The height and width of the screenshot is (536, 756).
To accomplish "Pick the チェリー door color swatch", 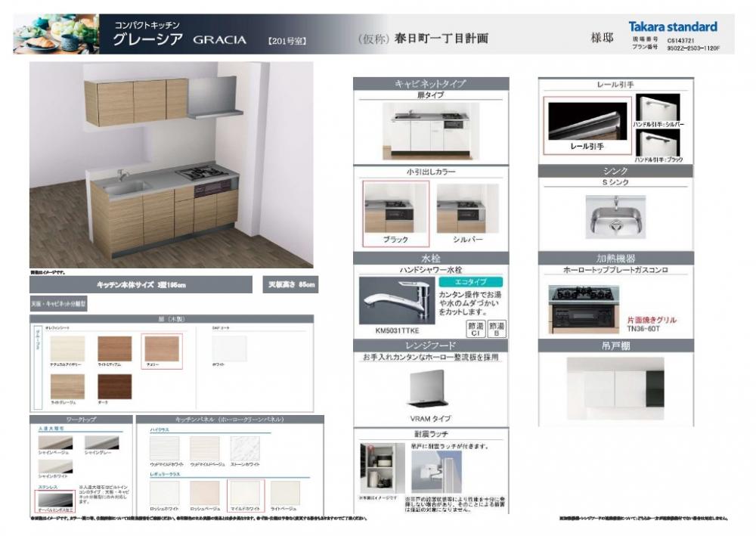I will click(162, 352).
